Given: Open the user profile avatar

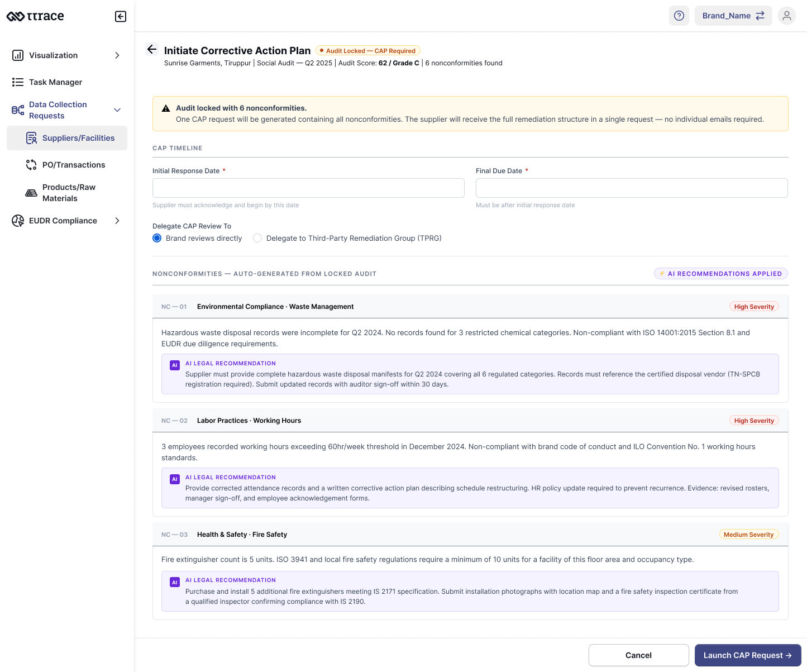Looking at the screenshot, I should click(x=787, y=16).
